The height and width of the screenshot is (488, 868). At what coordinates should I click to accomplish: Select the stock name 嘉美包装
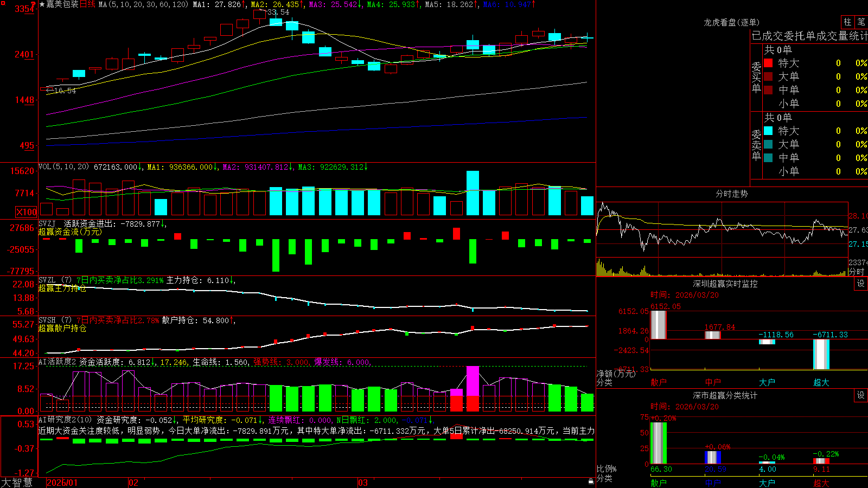click(x=62, y=4)
